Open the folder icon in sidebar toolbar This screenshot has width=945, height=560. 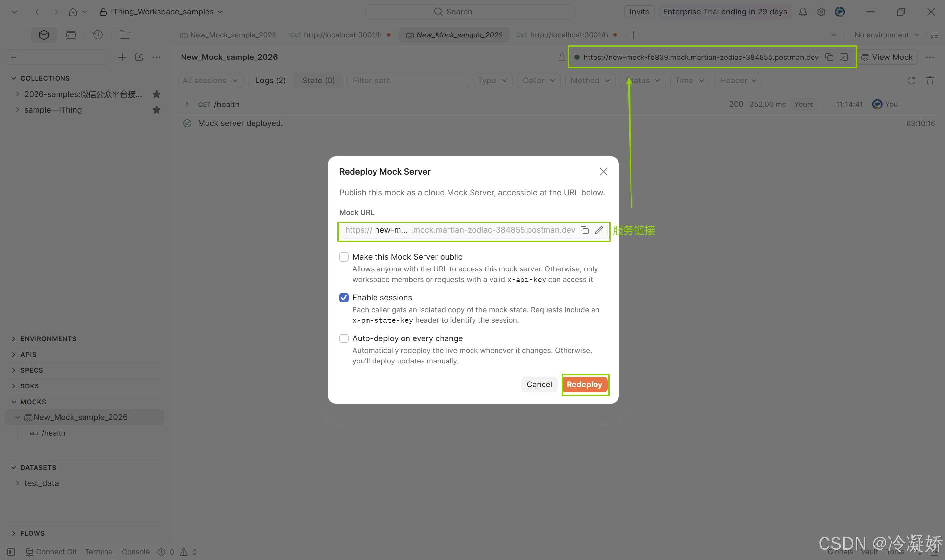point(125,35)
